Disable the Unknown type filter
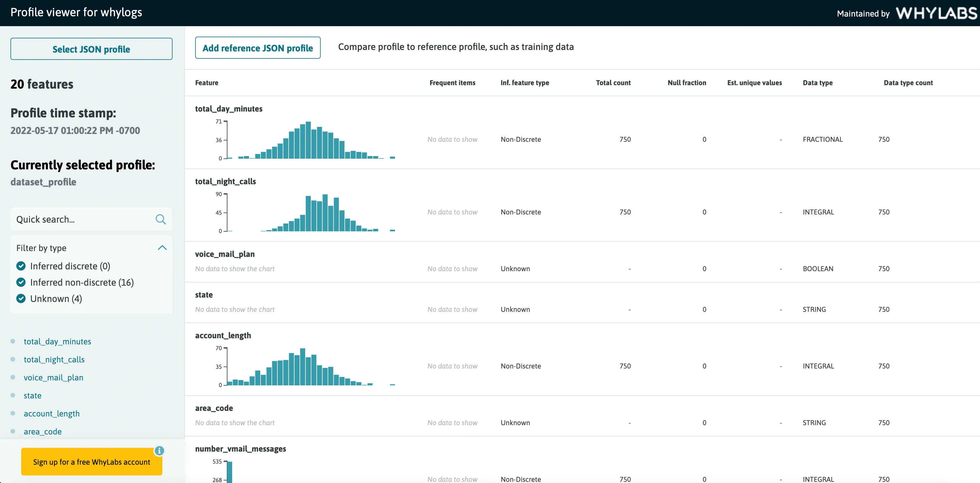The image size is (980, 483). (21, 299)
